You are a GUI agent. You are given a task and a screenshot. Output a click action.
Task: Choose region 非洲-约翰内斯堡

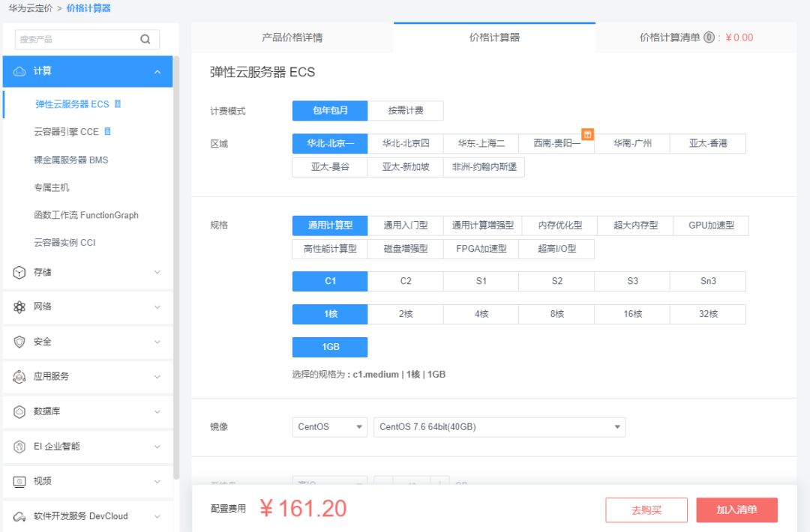click(484, 167)
